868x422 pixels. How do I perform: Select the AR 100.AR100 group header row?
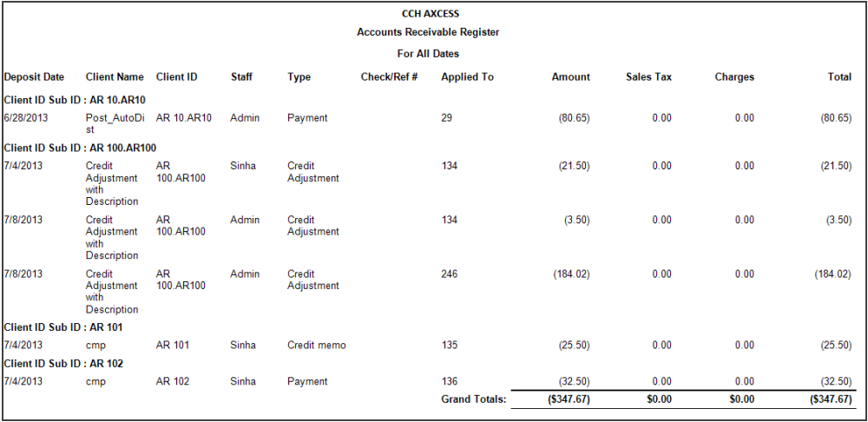[80, 148]
